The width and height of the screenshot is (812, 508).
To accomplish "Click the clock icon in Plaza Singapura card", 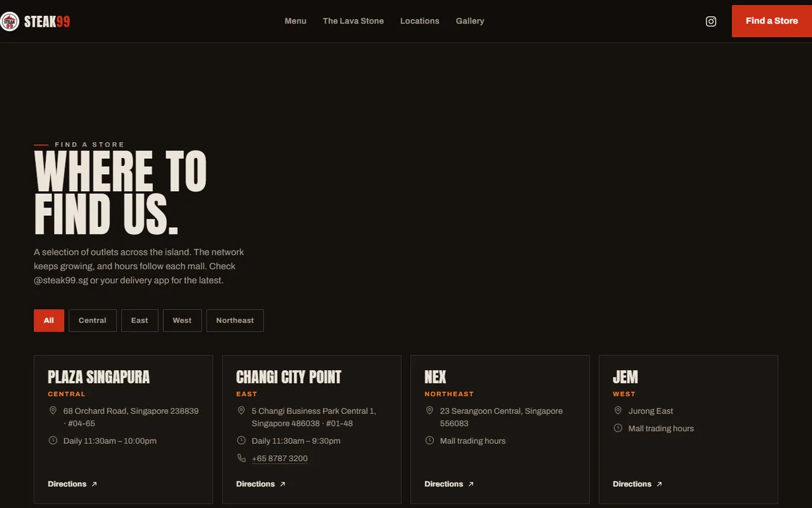I will click(53, 441).
